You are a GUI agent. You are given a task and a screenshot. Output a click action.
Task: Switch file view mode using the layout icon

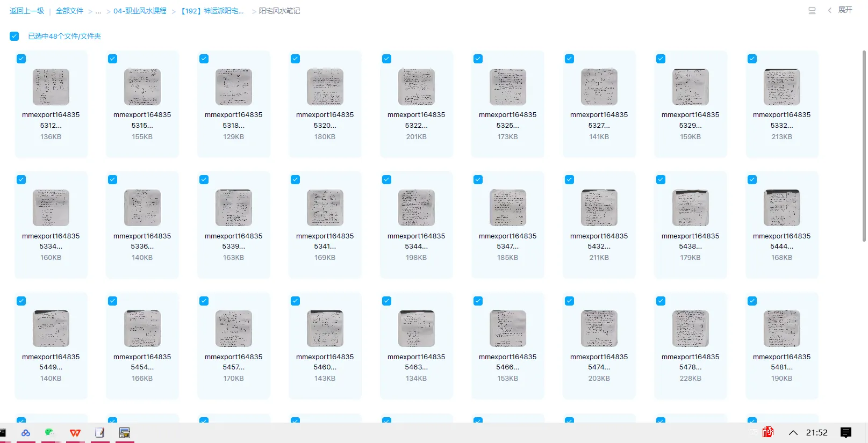(x=812, y=10)
